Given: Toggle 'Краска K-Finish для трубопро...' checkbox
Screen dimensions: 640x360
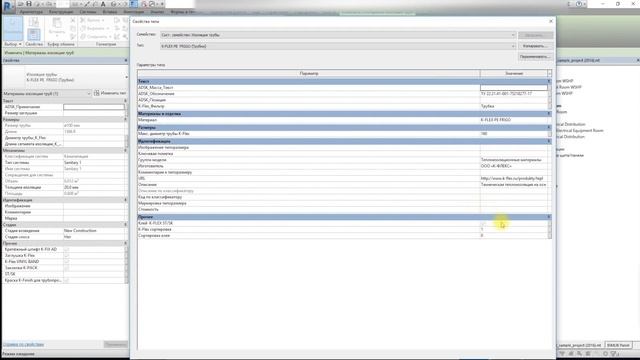Looking at the screenshot, I should coord(67,280).
